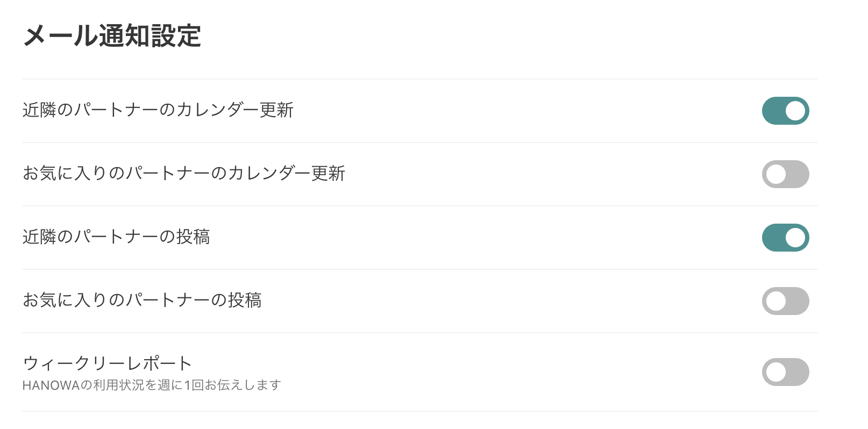This screenshot has height=429, width=868.
Task: Enable お気に入りのパートナーの投稿 notification toggle
Action: click(785, 301)
